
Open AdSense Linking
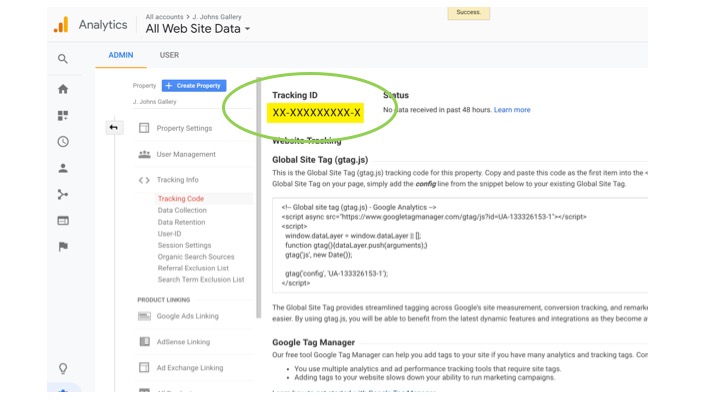pos(183,342)
